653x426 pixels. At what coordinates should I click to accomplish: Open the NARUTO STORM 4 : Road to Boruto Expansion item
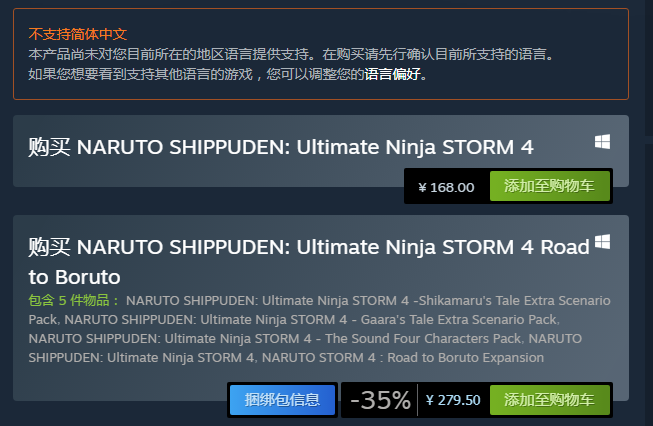click(403, 357)
